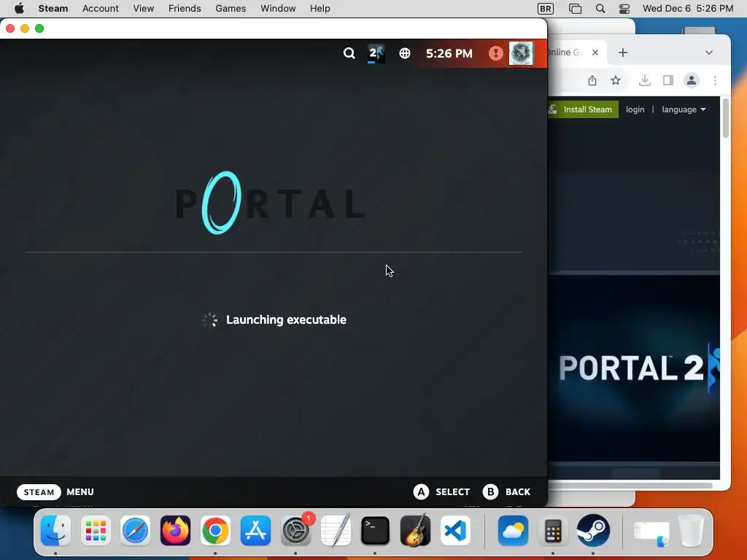Open the Friends menu
The image size is (747, 560).
[x=185, y=9]
